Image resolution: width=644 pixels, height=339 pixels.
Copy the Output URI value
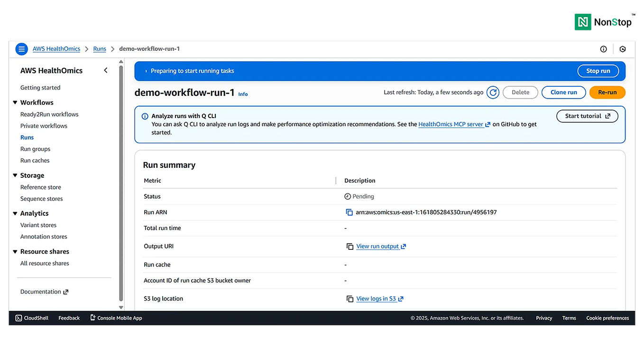coord(350,247)
